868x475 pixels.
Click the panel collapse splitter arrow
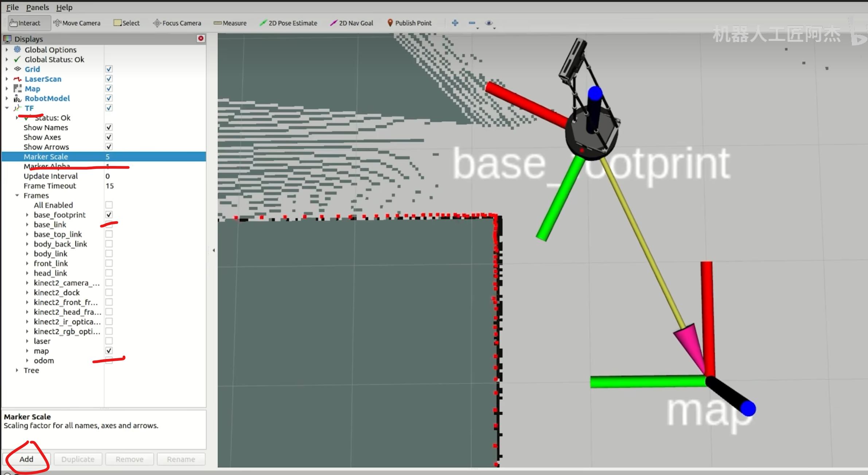coord(214,250)
